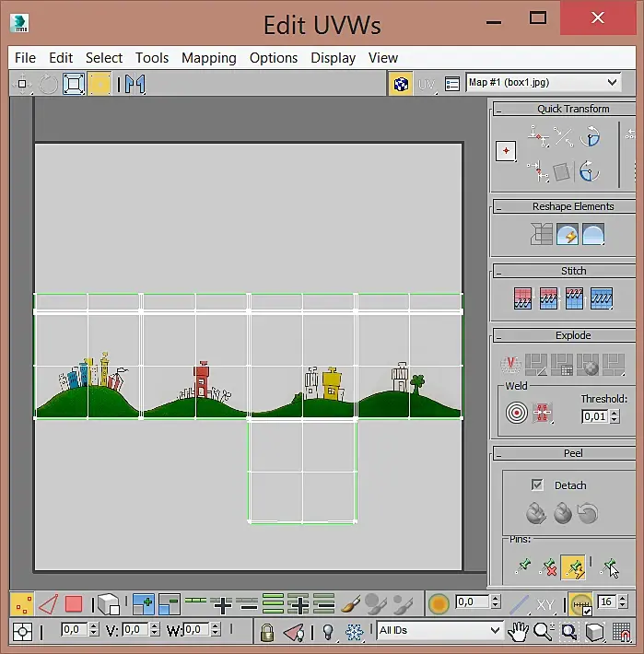Open the Map #1 (box1.jpg) texture dropdown
644x654 pixels.
tap(543, 82)
